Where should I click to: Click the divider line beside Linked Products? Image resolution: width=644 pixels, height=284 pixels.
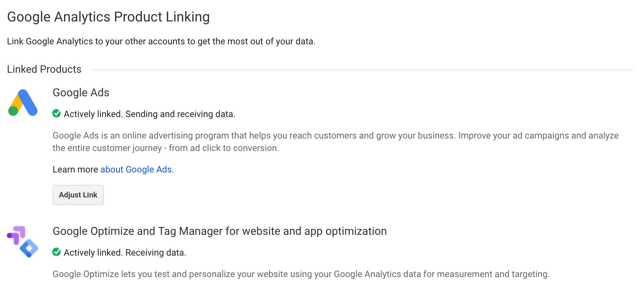tap(362, 70)
